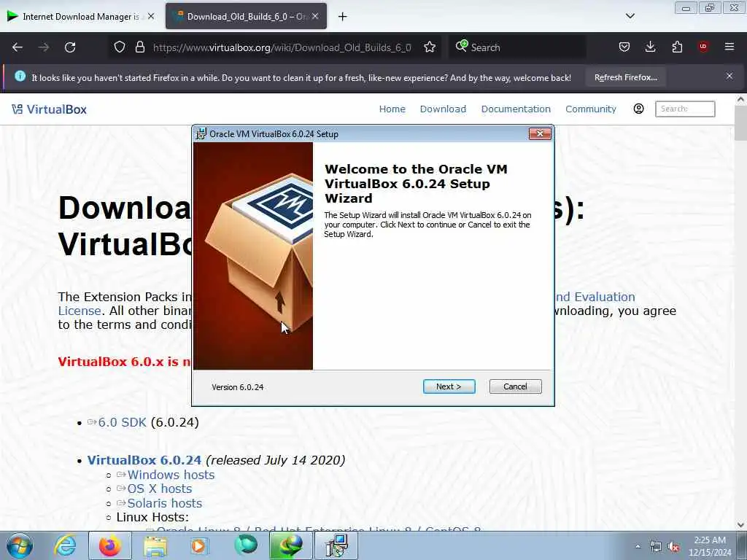Open the Windows hosts download link

pyautogui.click(x=171, y=475)
